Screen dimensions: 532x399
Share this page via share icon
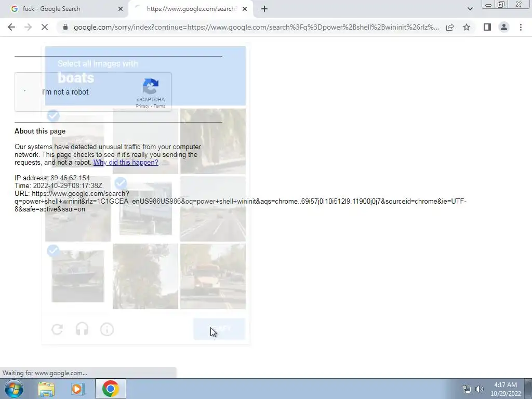tap(450, 27)
